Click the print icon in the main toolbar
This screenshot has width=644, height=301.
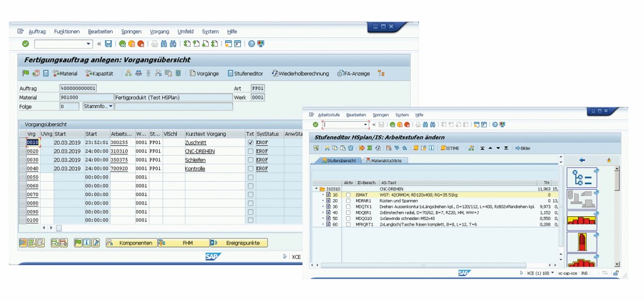[154, 44]
